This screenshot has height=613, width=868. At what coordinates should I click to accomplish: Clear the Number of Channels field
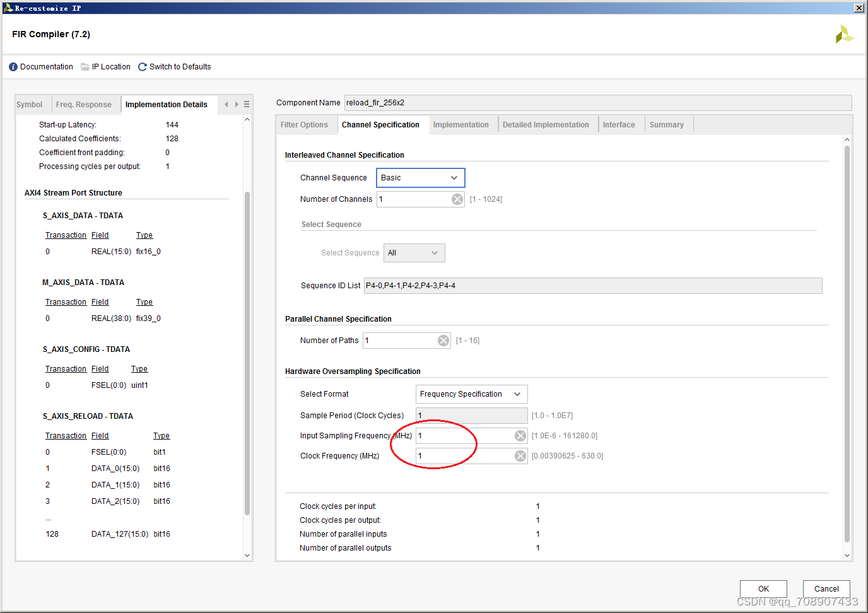(457, 199)
